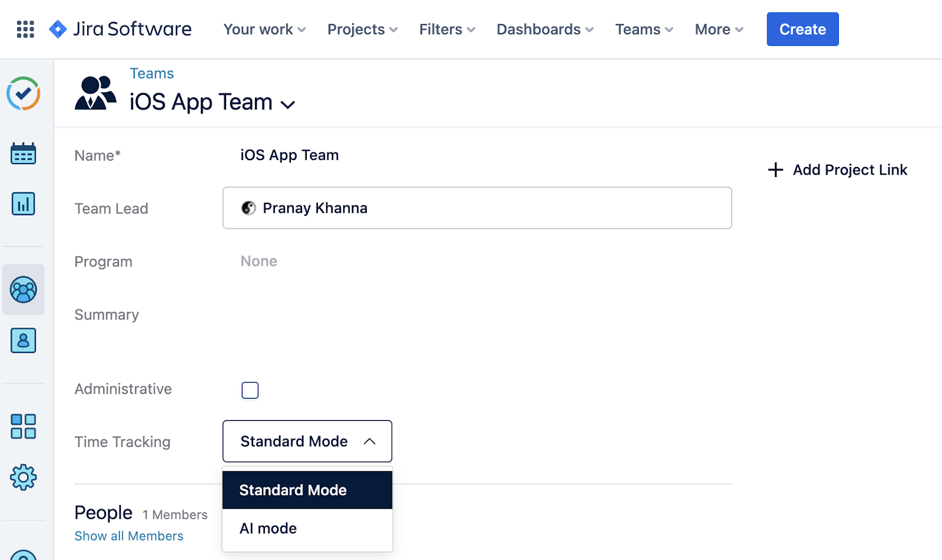Open the apps grid icon in sidebar
This screenshot has height=560, width=942.
point(24,426)
